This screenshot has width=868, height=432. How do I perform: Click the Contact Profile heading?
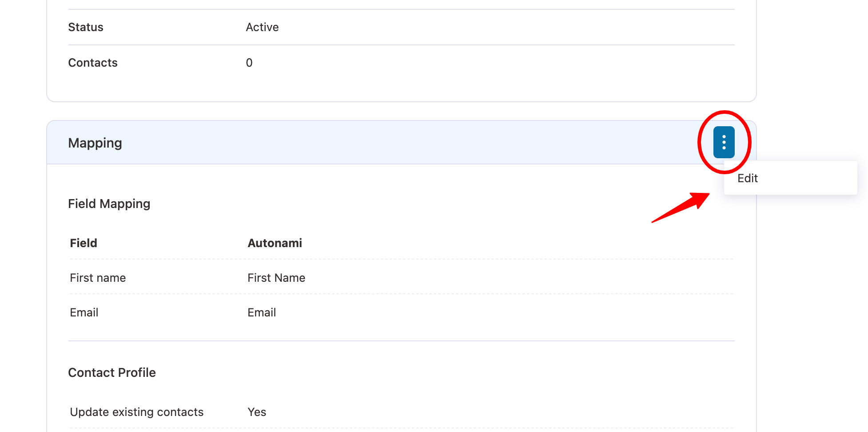(x=112, y=372)
